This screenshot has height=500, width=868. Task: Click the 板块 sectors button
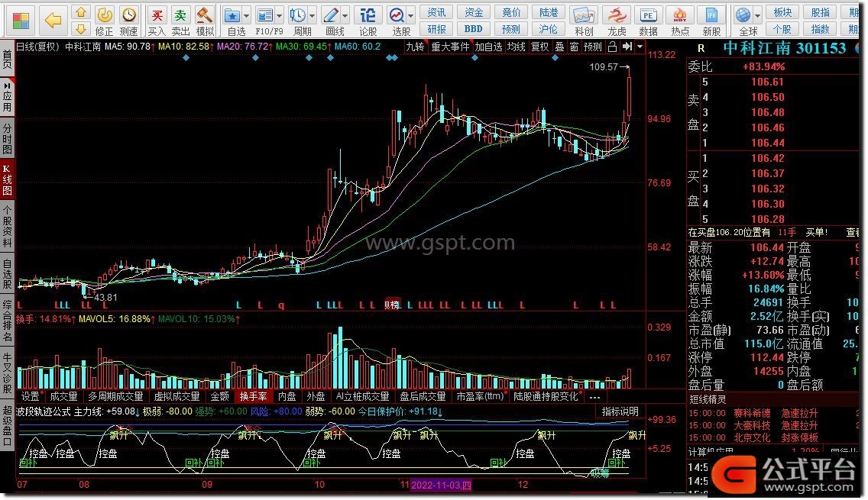(x=782, y=12)
